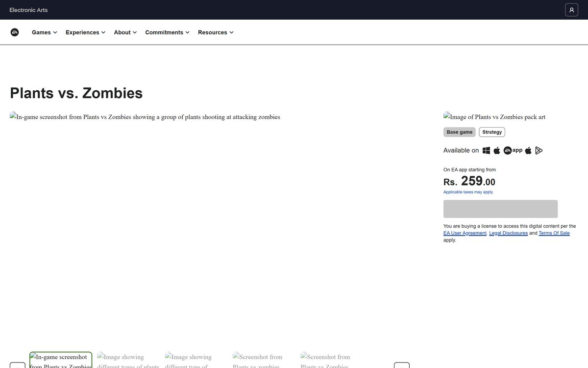The image size is (588, 368).
Task: Open the Legal Disclosures link
Action: click(508, 233)
